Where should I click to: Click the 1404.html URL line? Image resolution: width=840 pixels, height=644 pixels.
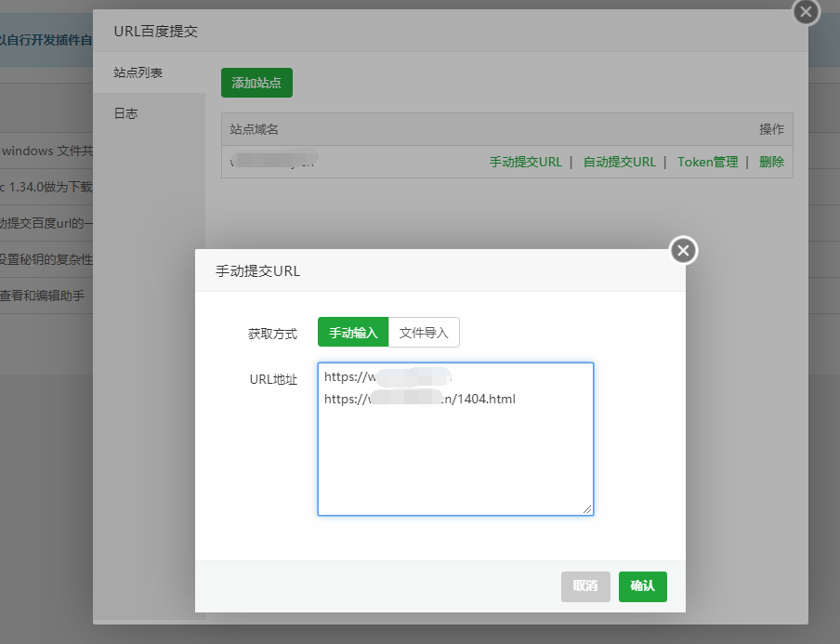(x=419, y=399)
